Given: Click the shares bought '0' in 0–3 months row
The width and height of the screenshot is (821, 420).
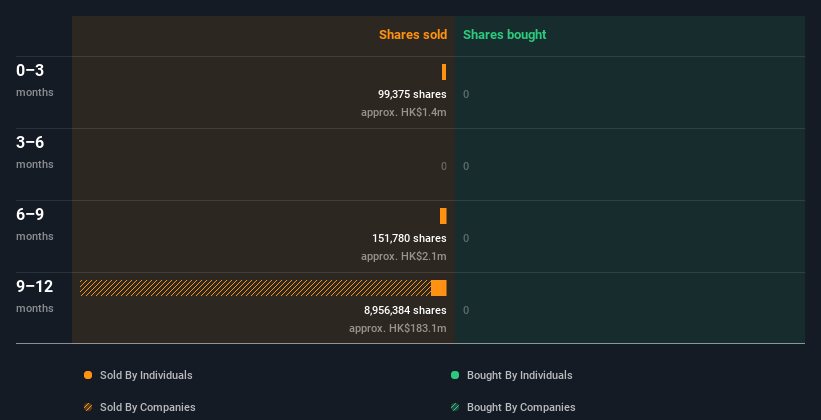Looking at the screenshot, I should click(x=466, y=94).
